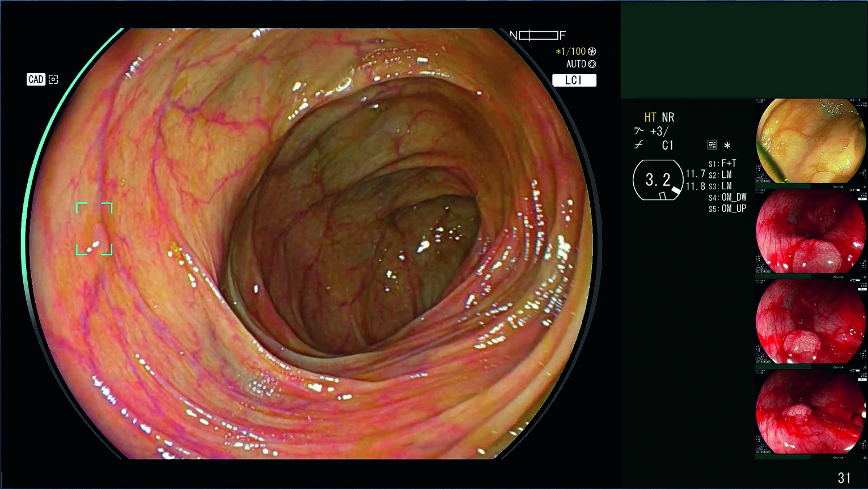Toggle the CAD mode label

[x=36, y=79]
